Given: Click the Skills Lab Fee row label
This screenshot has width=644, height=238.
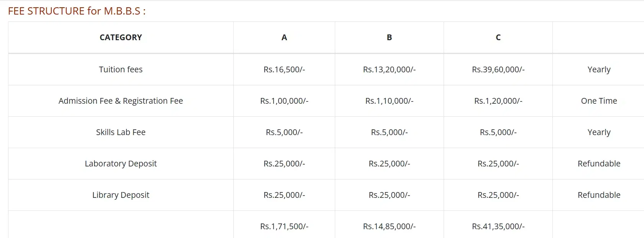Looking at the screenshot, I should (121, 132).
